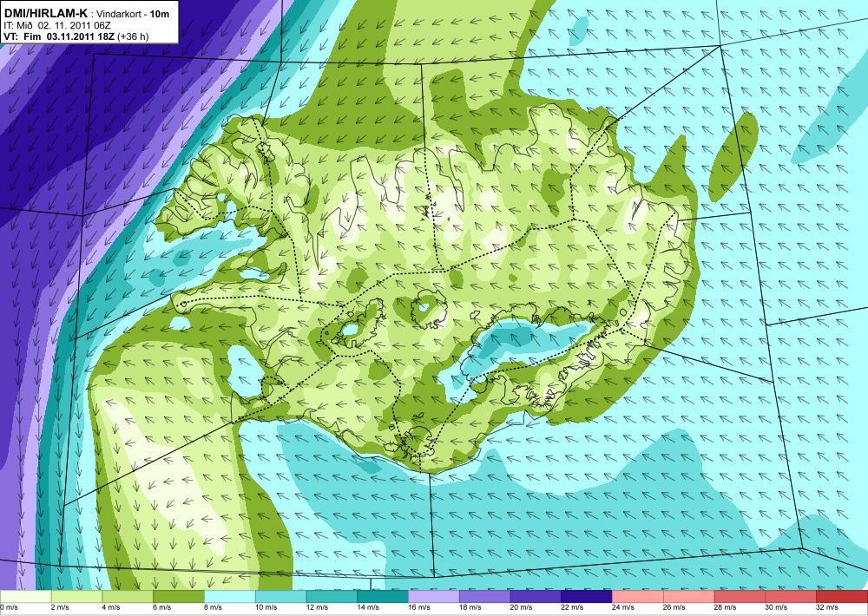This screenshot has height=616, width=868.
Task: Click the legend swatch between 30 and 32 m/s
Action: [791, 597]
